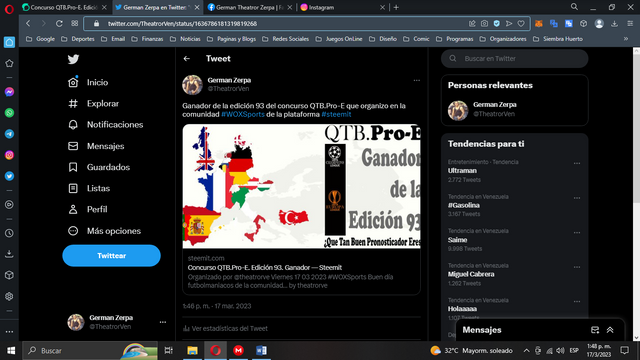The height and width of the screenshot is (360, 640).
Task: Open the #steemit hashtag link
Action: tap(336, 114)
